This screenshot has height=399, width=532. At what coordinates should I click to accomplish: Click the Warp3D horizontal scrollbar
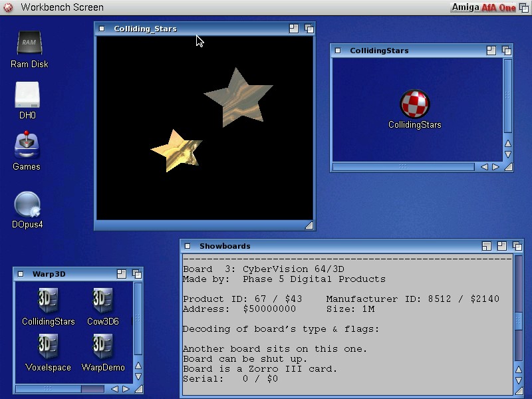click(60, 389)
